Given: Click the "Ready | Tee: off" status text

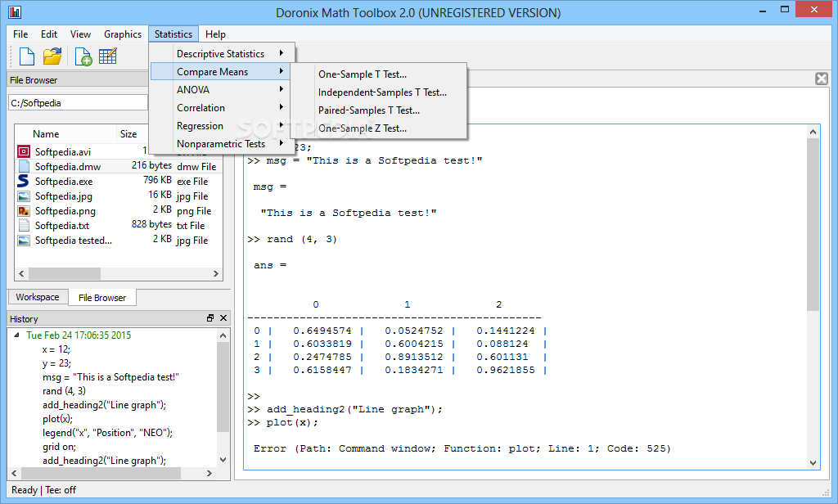Looking at the screenshot, I should point(44,489).
